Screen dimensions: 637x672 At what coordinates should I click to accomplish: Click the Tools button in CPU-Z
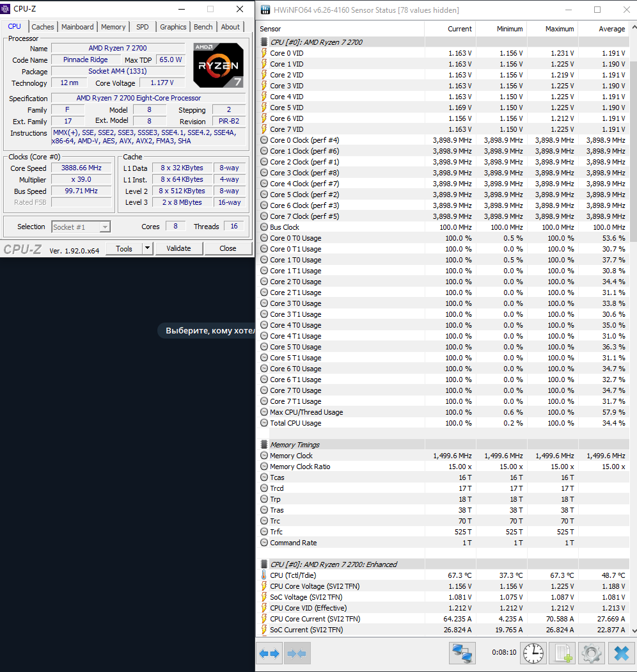tap(124, 248)
